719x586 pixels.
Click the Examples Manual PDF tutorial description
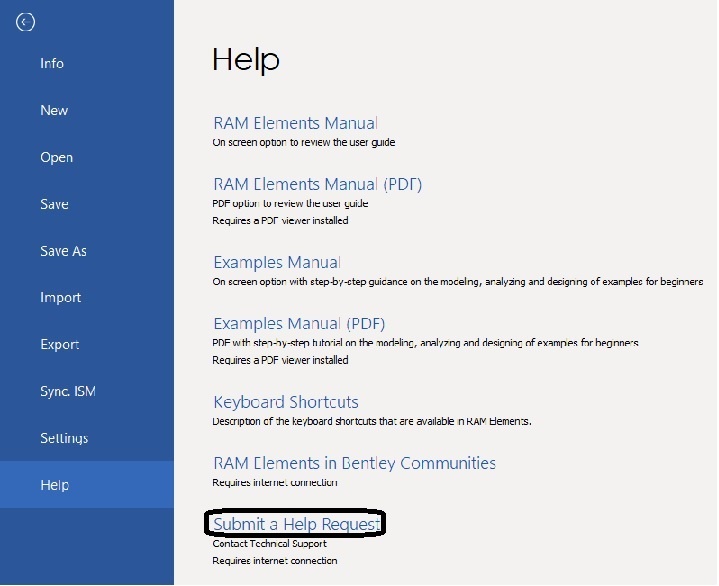click(x=426, y=343)
